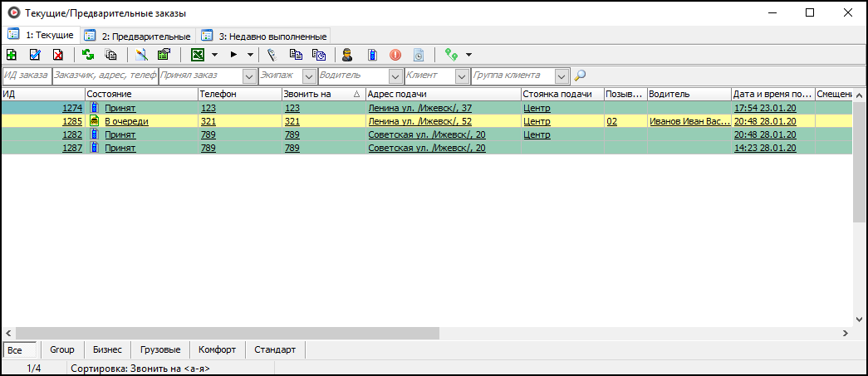868x376 pixels.
Task: Click the add new order icon
Action: click(12, 55)
